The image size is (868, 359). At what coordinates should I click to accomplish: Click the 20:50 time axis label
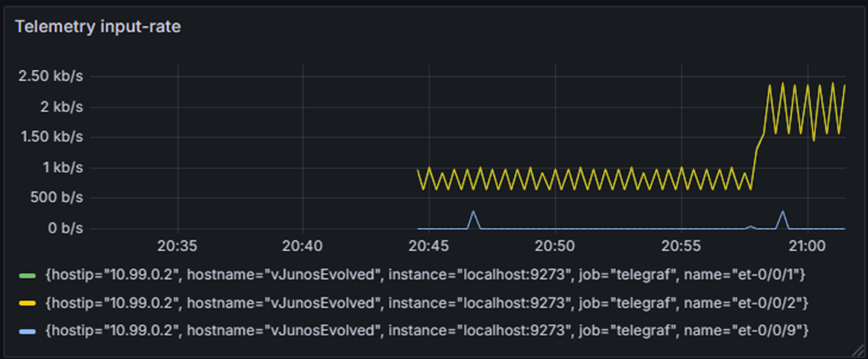[x=555, y=245]
